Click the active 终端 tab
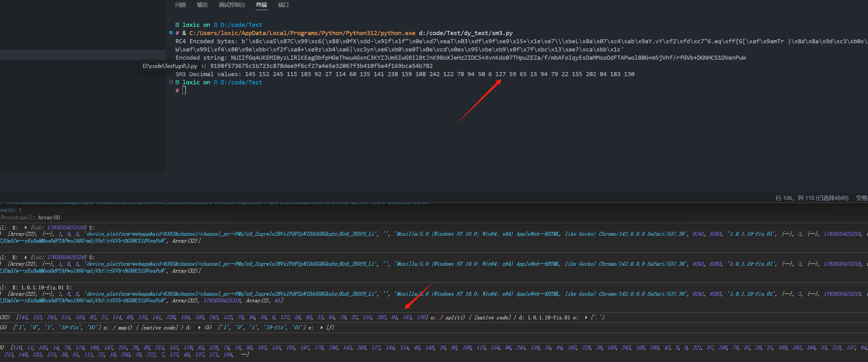 (261, 5)
